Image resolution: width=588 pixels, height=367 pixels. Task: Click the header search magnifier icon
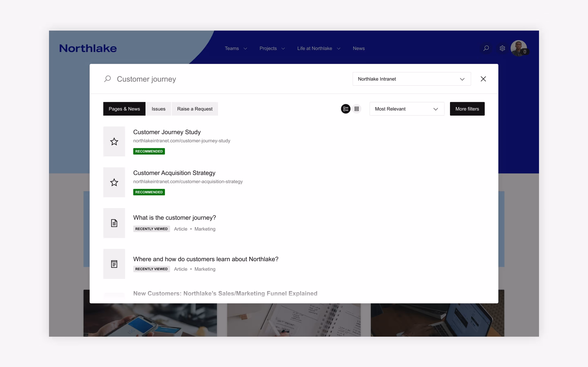click(x=486, y=48)
